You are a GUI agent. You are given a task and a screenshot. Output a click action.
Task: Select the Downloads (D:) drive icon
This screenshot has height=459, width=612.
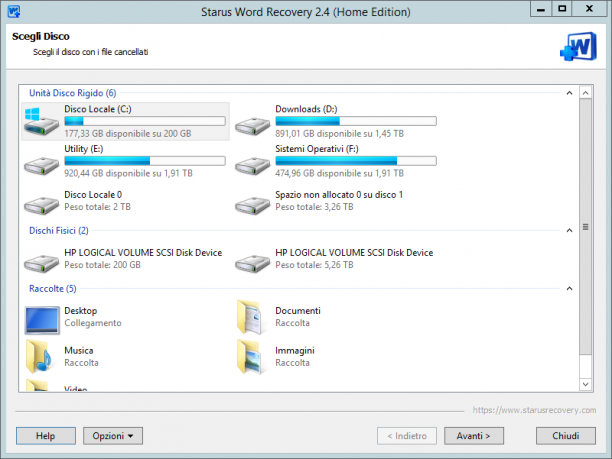pyautogui.click(x=253, y=126)
